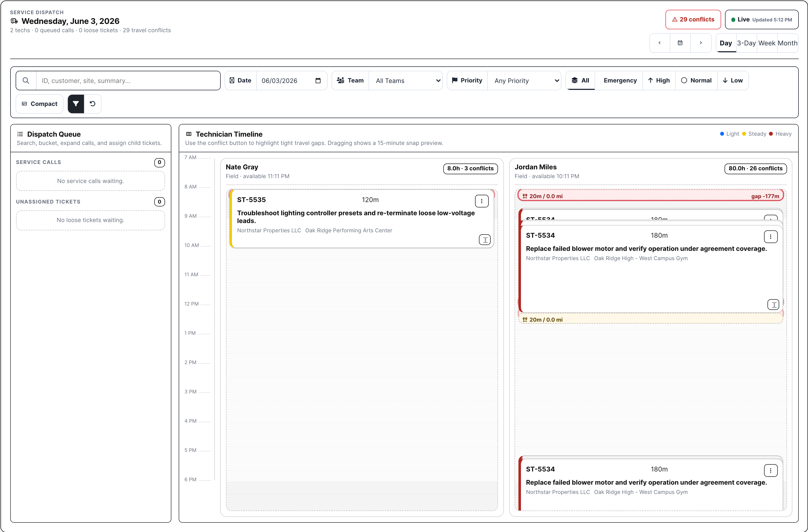Image resolution: width=808 pixels, height=532 pixels.
Task: Toggle the filter funnel button
Action: (76, 104)
